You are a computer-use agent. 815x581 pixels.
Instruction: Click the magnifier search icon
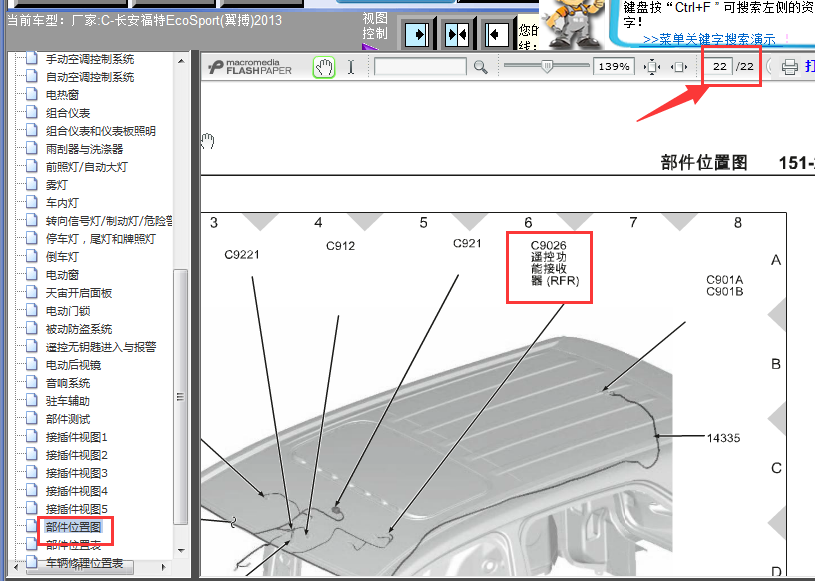(x=480, y=67)
